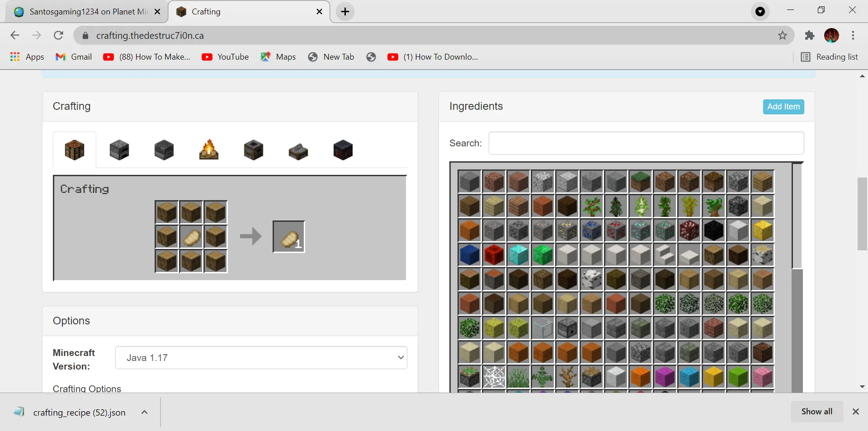
Task: Switch to the Santosgaming1234 Planet Minecraft tab
Action: click(x=81, y=12)
